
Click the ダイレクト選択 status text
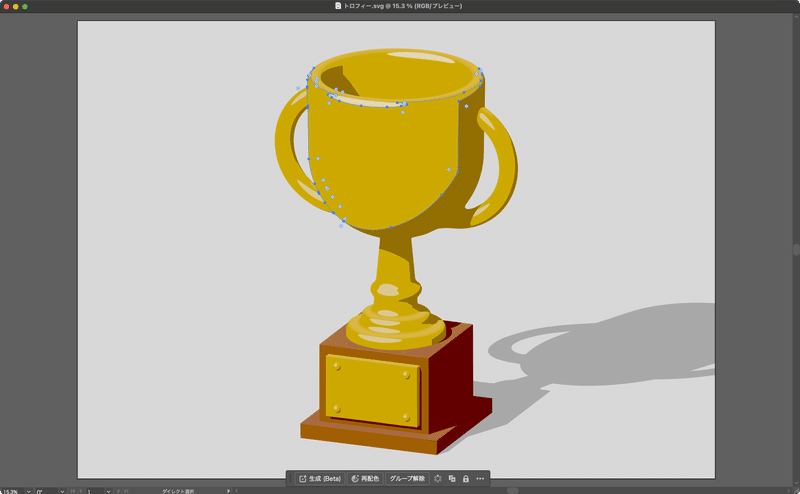point(178,491)
